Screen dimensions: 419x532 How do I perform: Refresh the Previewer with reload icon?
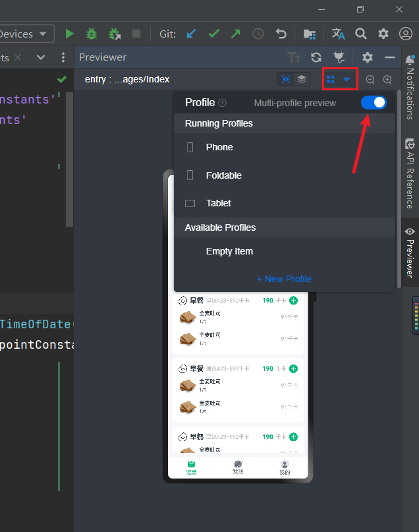(316, 57)
